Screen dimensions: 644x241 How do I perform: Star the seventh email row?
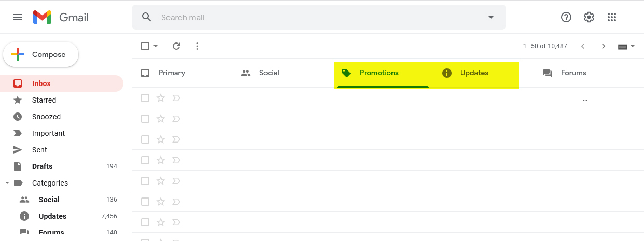[161, 222]
